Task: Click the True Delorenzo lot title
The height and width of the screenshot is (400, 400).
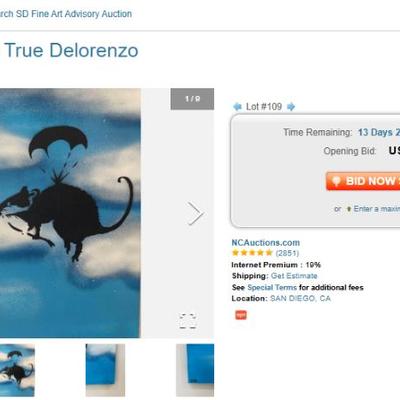Action: click(x=71, y=51)
